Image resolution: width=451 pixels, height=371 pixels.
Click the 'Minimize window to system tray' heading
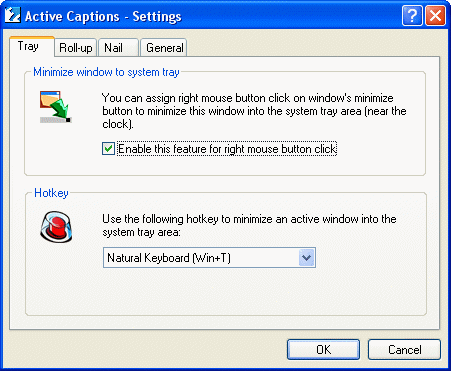[106, 72]
